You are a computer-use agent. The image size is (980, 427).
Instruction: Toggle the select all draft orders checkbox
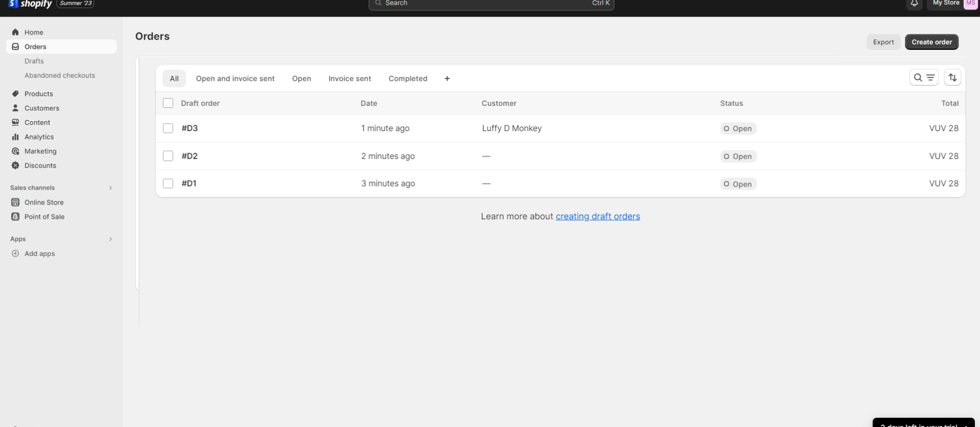[168, 103]
